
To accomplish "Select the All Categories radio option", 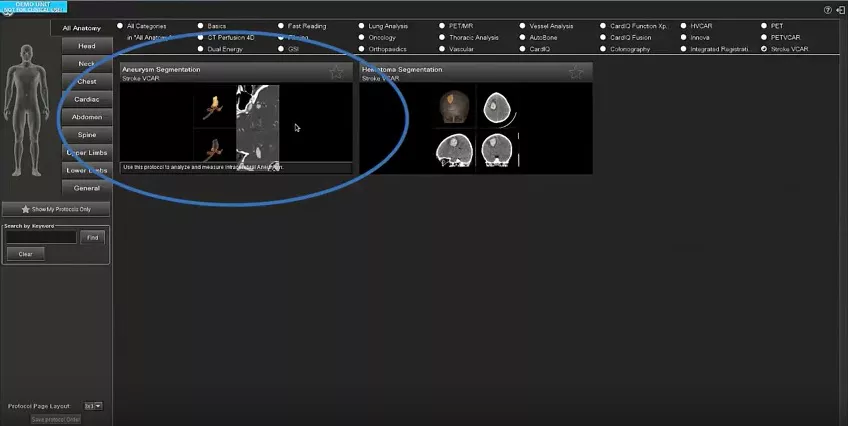I will (x=120, y=25).
